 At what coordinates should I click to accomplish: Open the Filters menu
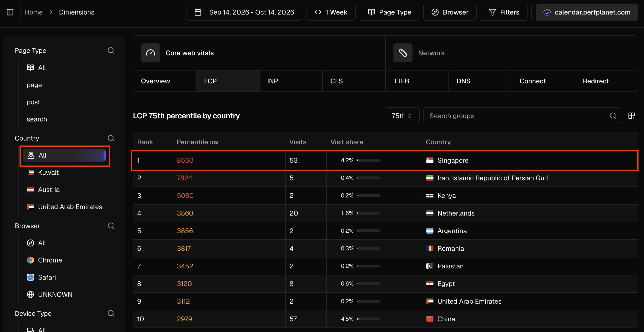(x=504, y=12)
